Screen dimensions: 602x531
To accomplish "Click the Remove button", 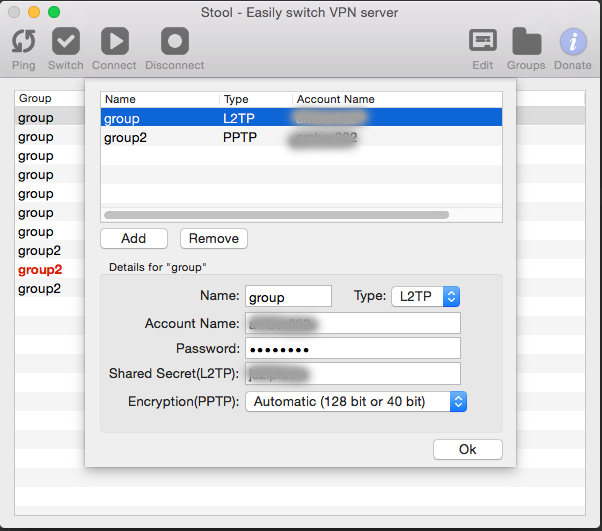I will coord(214,238).
